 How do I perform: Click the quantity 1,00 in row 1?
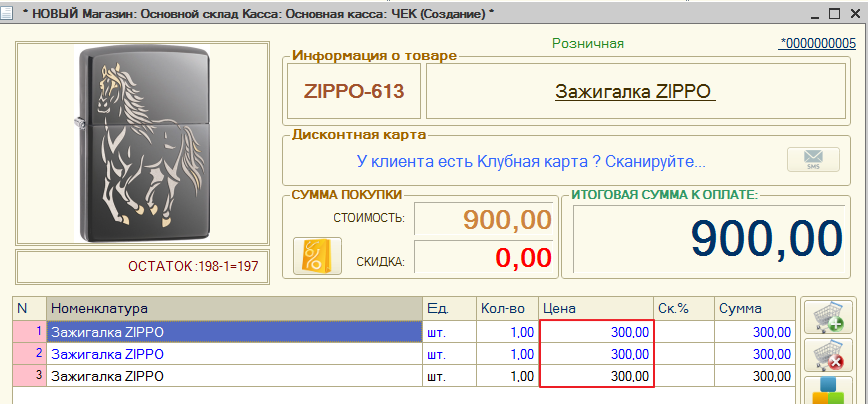coord(508,332)
